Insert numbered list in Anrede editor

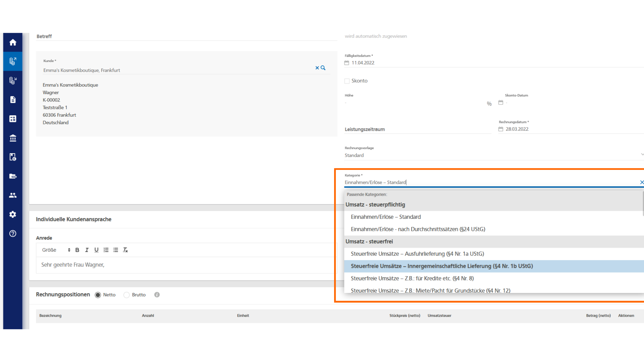[106, 250]
